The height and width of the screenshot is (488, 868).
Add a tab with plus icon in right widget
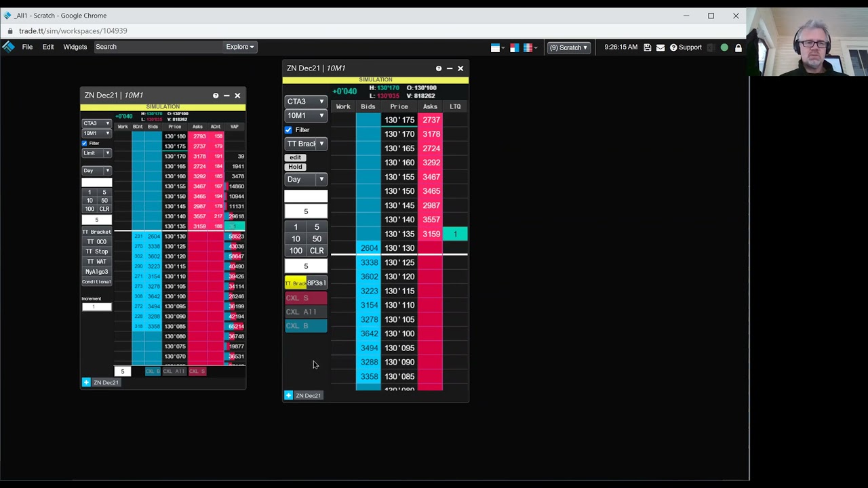pos(288,395)
